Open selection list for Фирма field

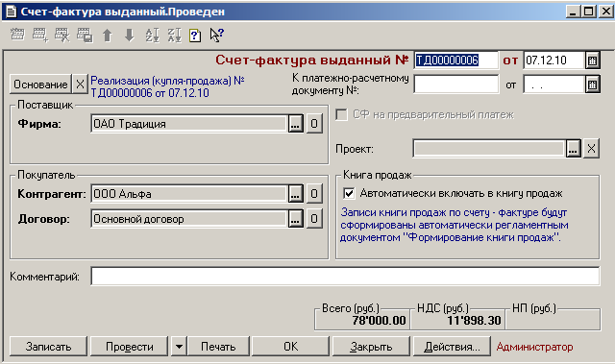(295, 124)
